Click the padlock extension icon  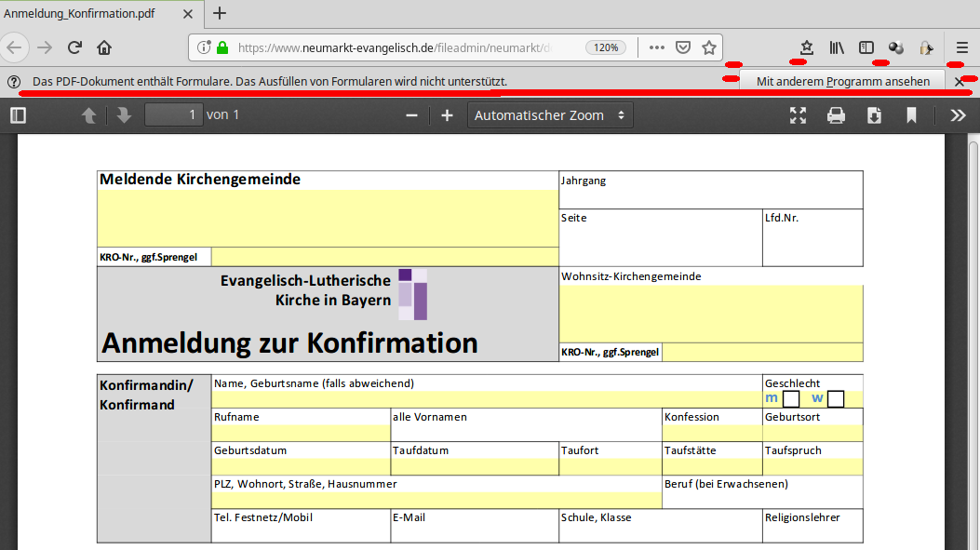pyautogui.click(x=926, y=47)
